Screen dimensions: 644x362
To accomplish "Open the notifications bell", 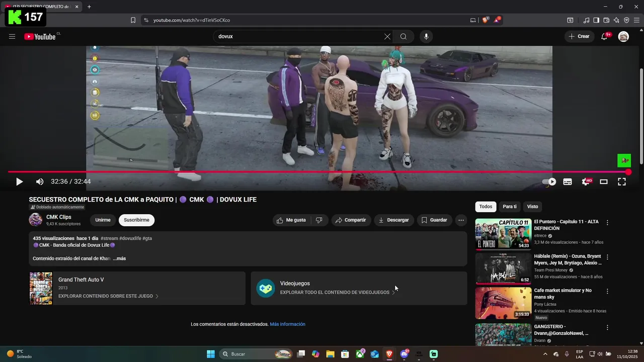I will click(x=605, y=36).
